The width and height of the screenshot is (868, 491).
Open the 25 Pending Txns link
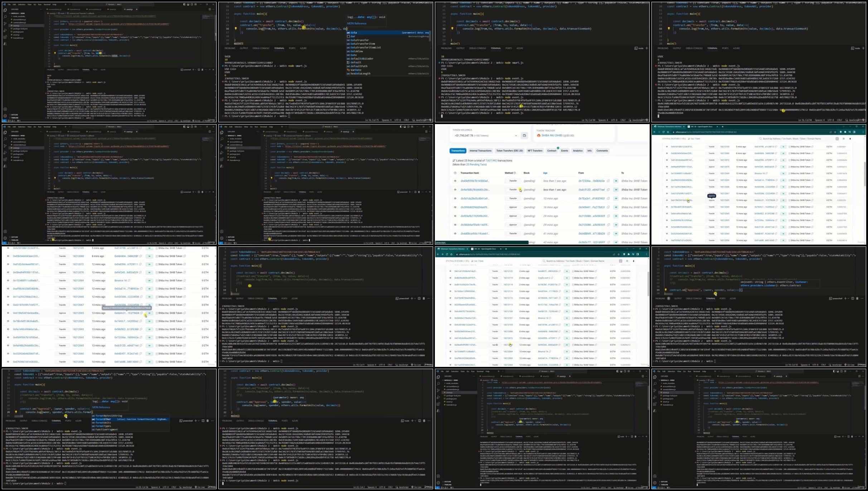(476, 165)
